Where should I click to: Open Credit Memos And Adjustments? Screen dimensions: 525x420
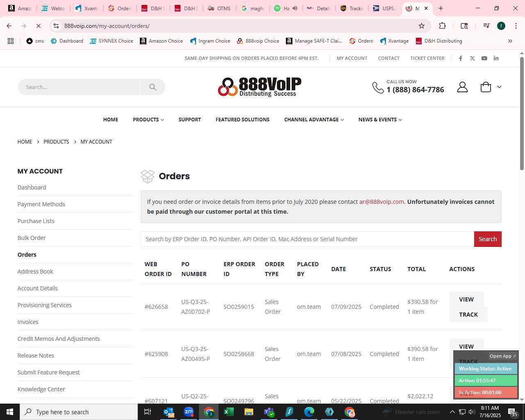point(59,339)
